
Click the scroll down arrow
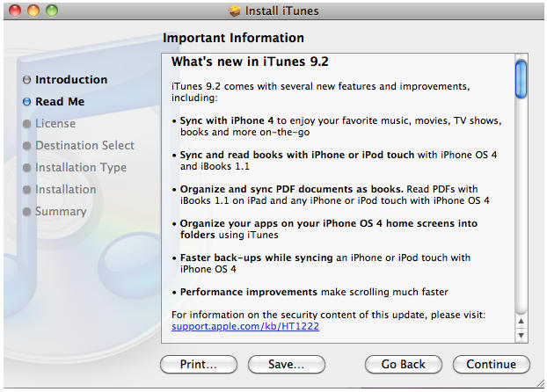coord(521,335)
